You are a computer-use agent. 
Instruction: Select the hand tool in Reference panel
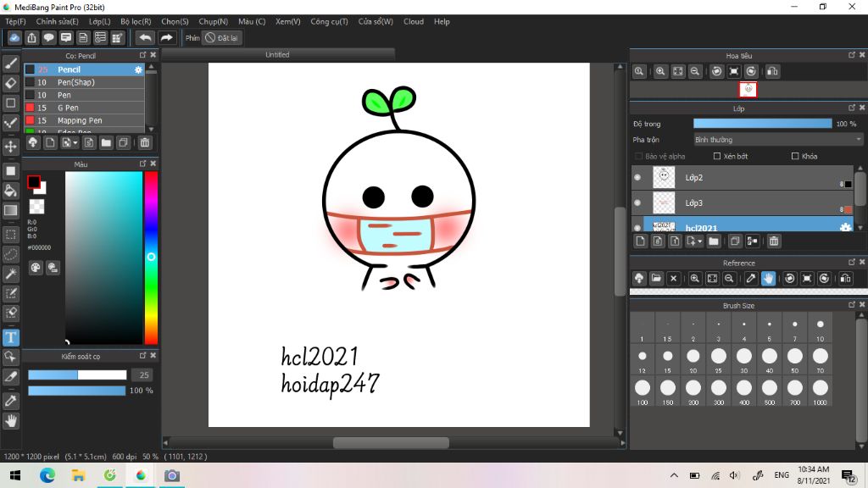pyautogui.click(x=768, y=278)
